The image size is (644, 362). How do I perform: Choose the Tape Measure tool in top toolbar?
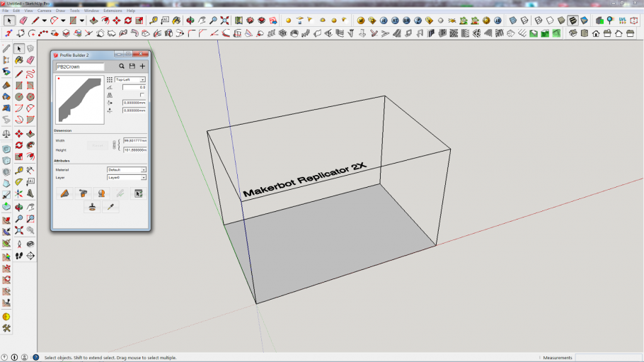point(153,21)
